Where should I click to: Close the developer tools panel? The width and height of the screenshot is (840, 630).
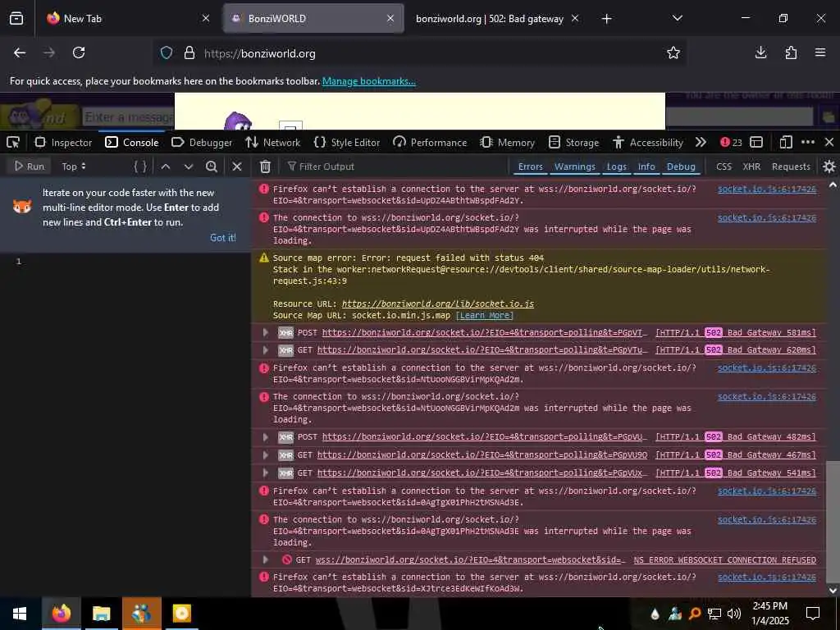(x=829, y=143)
